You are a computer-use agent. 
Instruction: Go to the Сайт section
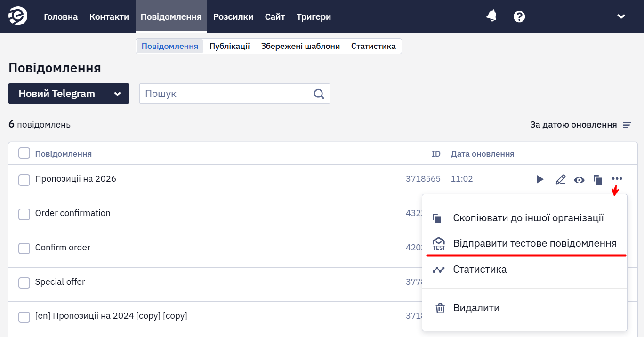click(275, 16)
